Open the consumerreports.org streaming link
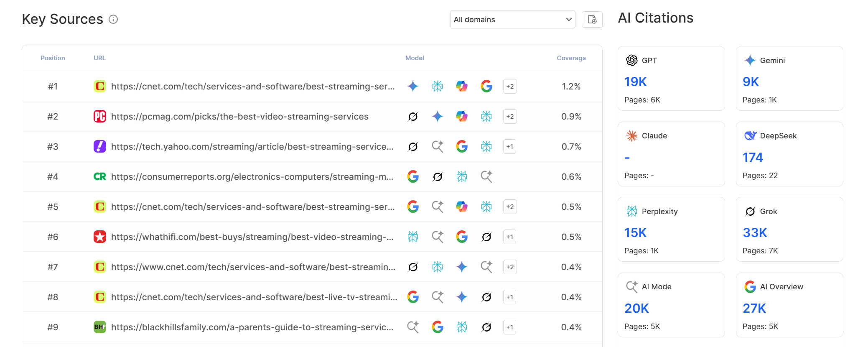Viewport: 868px width, 347px height. tap(252, 176)
